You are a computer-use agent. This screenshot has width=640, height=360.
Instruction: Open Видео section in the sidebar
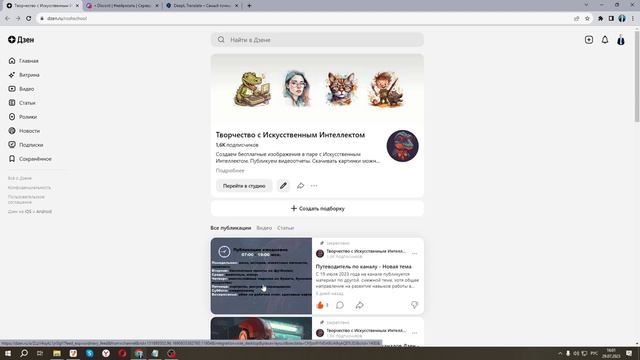click(21, 89)
